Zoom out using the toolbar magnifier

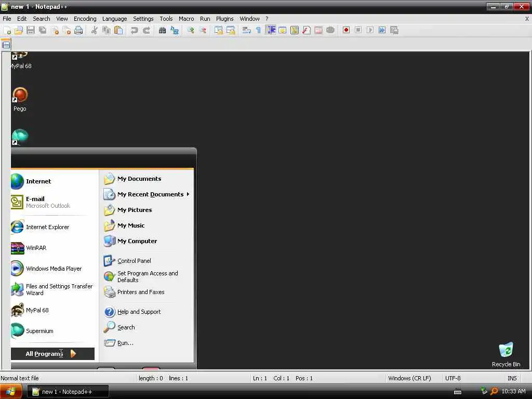tap(203, 30)
